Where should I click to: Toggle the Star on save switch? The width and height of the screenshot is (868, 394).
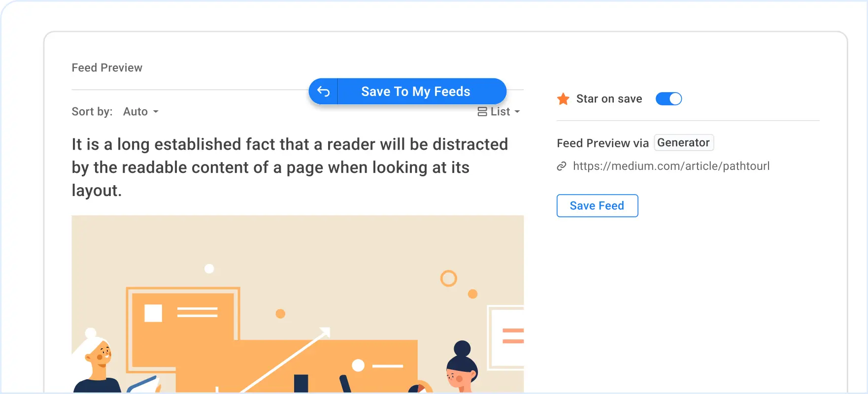(x=668, y=99)
